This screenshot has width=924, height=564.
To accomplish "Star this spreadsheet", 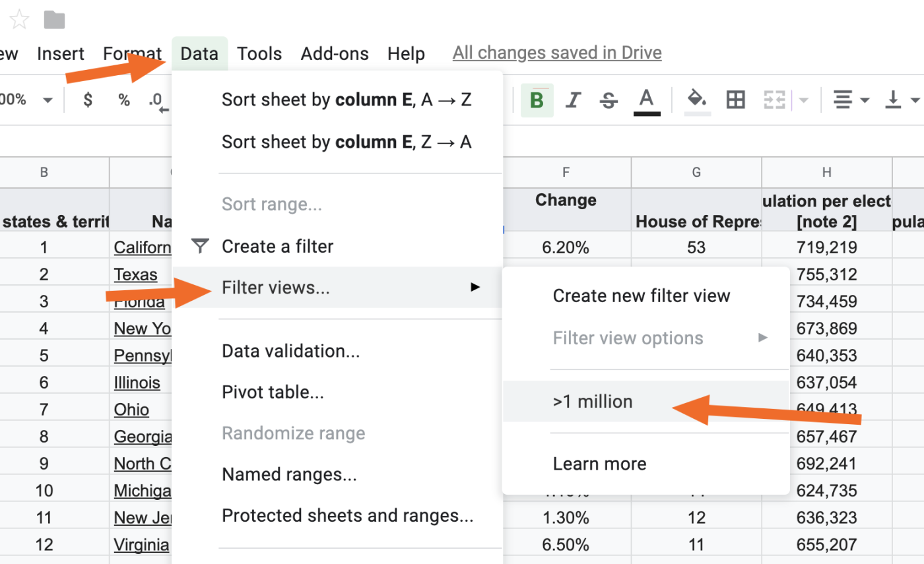I will (x=19, y=20).
